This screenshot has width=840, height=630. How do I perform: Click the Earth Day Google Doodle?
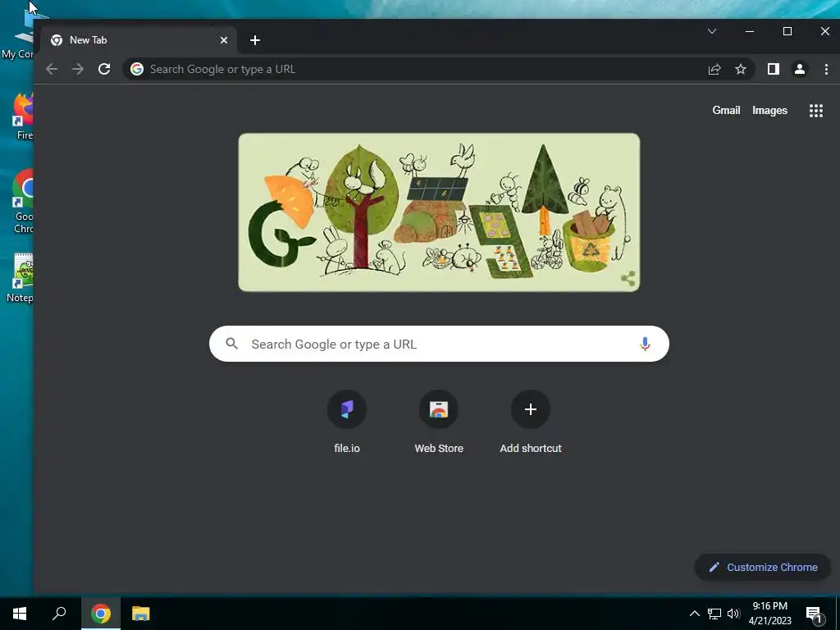click(439, 212)
